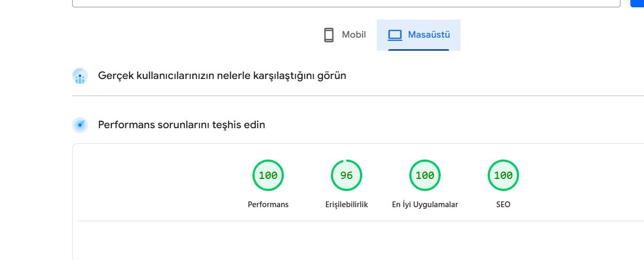644x260 pixels.
Task: Click the Performans label under the gauge
Action: tap(268, 205)
